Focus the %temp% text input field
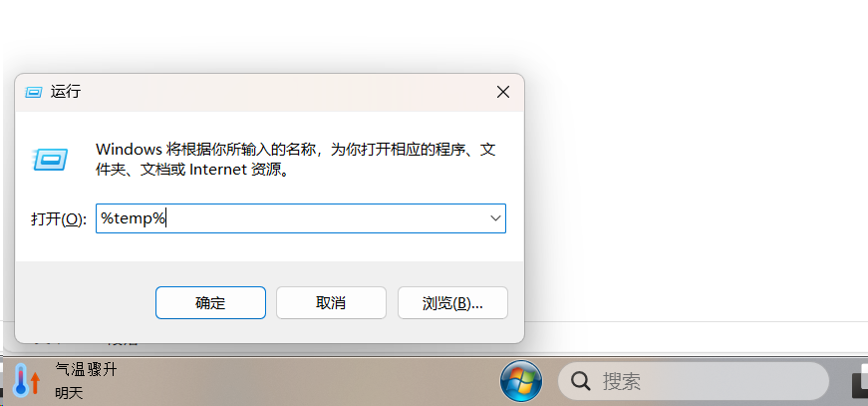 click(301, 218)
